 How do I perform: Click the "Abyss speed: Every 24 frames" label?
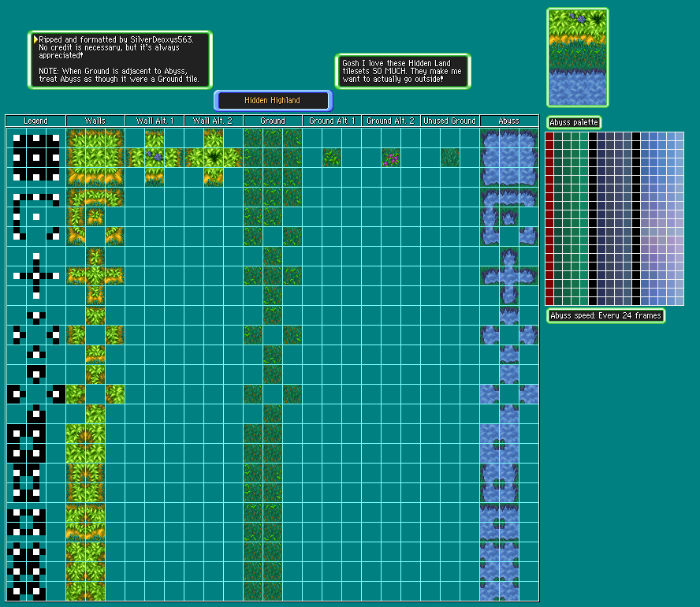point(606,315)
